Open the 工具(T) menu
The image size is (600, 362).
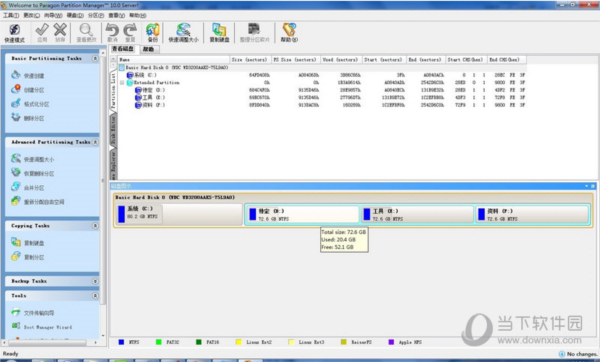[x=11, y=15]
